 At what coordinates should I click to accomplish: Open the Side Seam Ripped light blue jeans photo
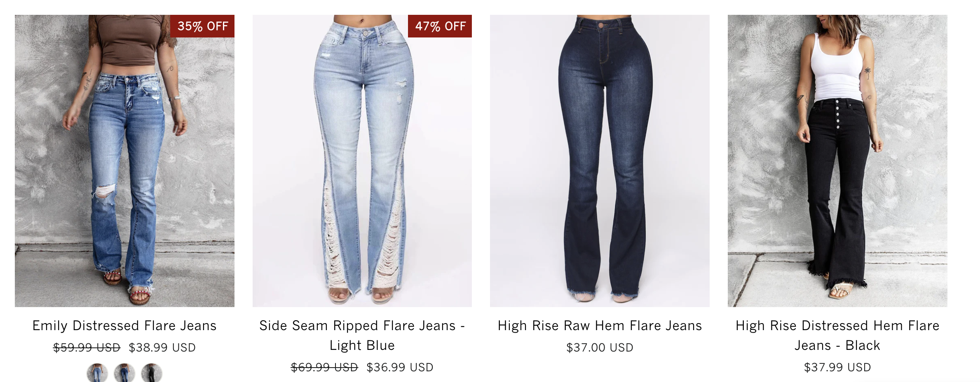362,161
